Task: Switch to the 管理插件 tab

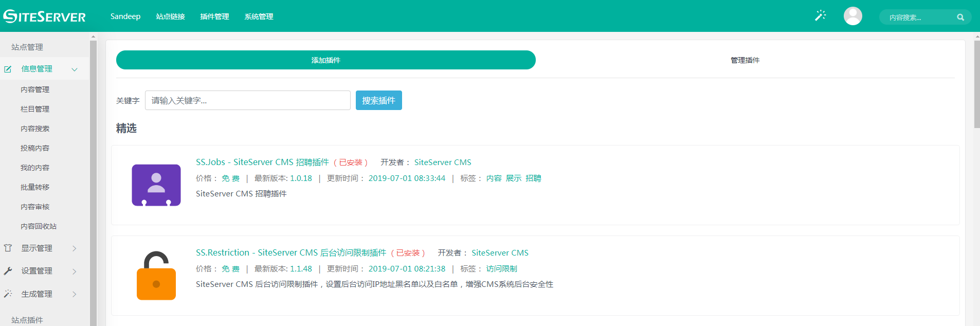Action: click(x=745, y=60)
